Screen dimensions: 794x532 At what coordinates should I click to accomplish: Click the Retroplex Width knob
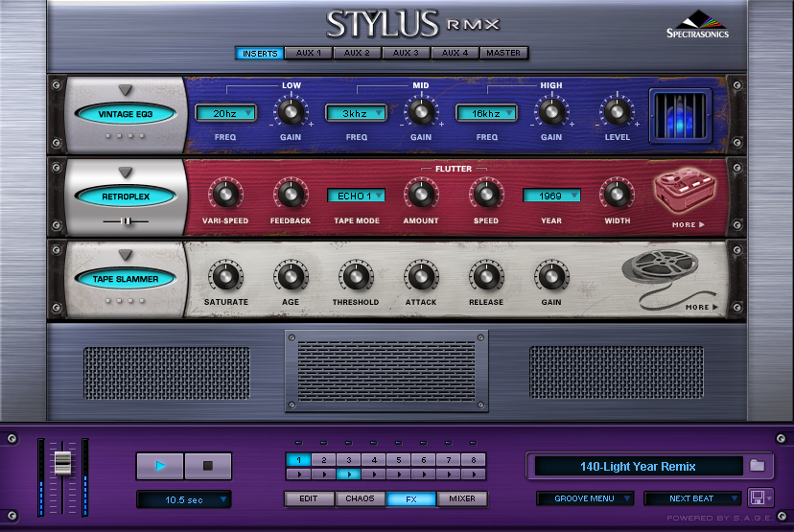pos(617,195)
